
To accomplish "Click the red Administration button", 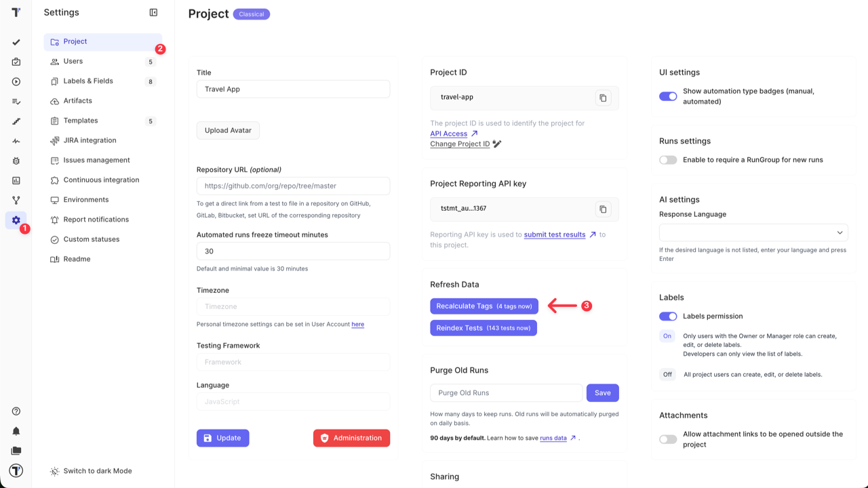I will coord(351,438).
